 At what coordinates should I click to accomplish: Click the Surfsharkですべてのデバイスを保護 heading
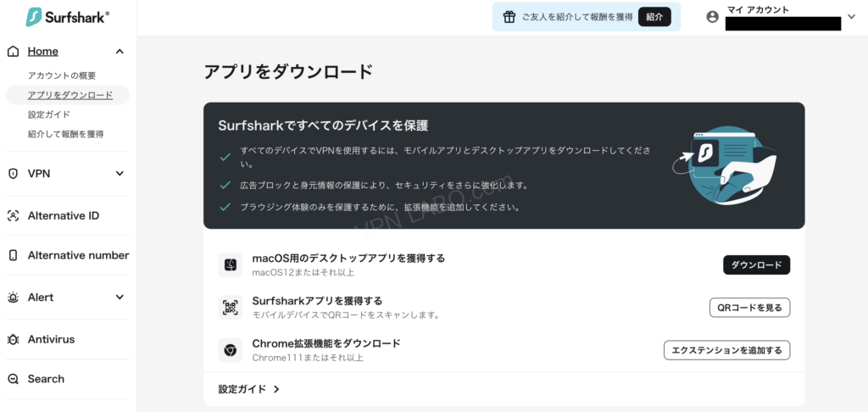(323, 126)
